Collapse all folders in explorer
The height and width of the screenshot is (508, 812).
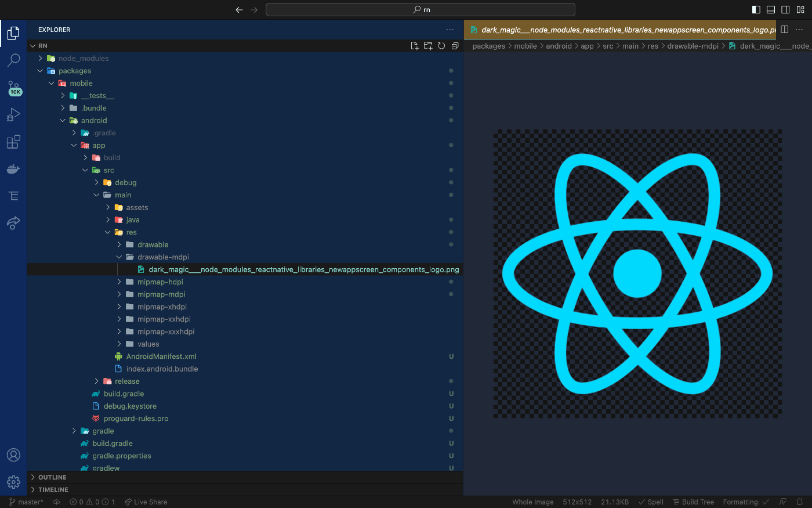click(x=455, y=46)
